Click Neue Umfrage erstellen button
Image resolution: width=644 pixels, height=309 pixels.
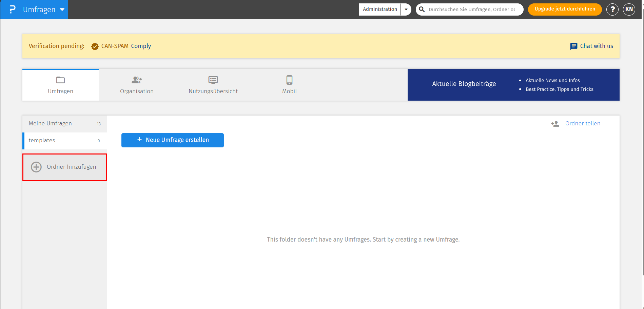click(173, 140)
